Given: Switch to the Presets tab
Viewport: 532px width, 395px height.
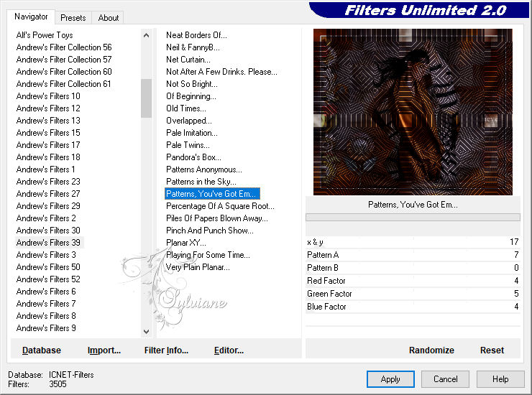Looking at the screenshot, I should point(73,18).
